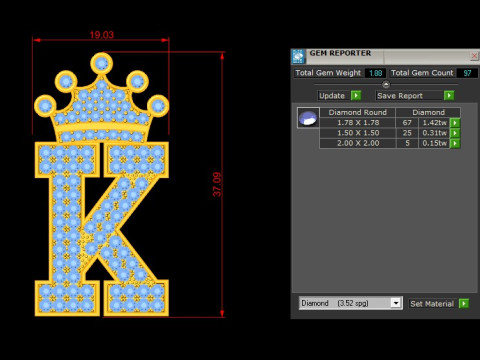Screen dimensions: 480x360
Task: Select the Total Gem Count value 97
Action: [x=467, y=73]
